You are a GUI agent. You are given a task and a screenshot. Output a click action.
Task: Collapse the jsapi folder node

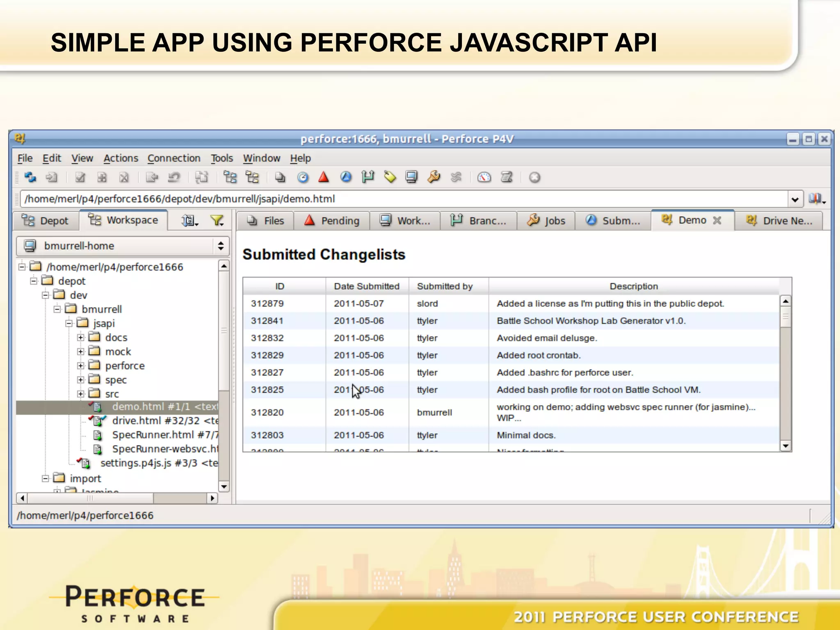(69, 323)
